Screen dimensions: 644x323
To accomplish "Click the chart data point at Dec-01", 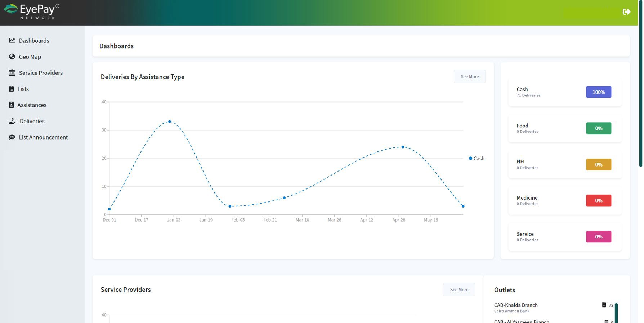I will (109, 209).
